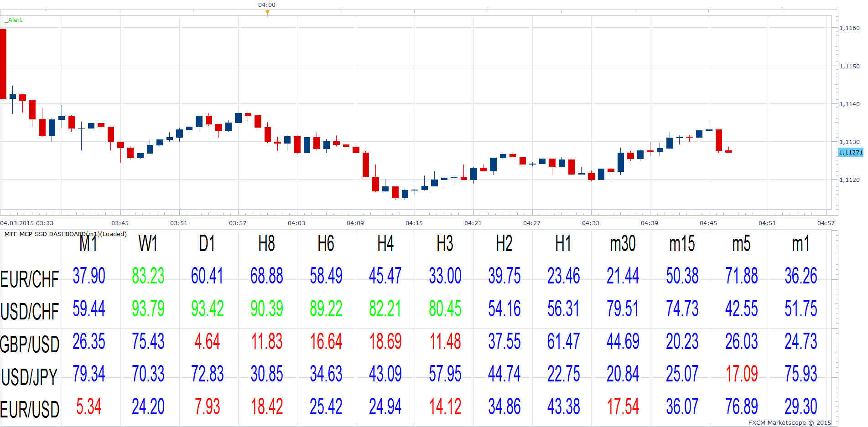Click USD/JPY m1 value 75.93
Screen dimensions: 868x427
[801, 374]
